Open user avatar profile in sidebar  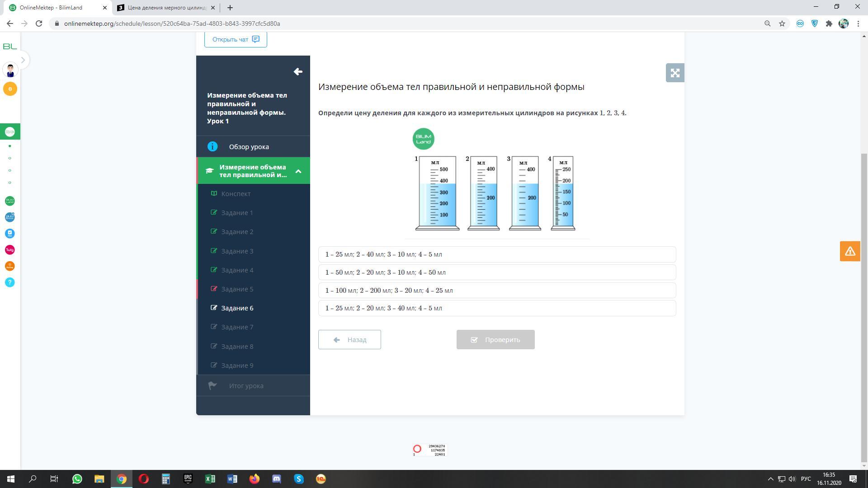click(x=10, y=70)
